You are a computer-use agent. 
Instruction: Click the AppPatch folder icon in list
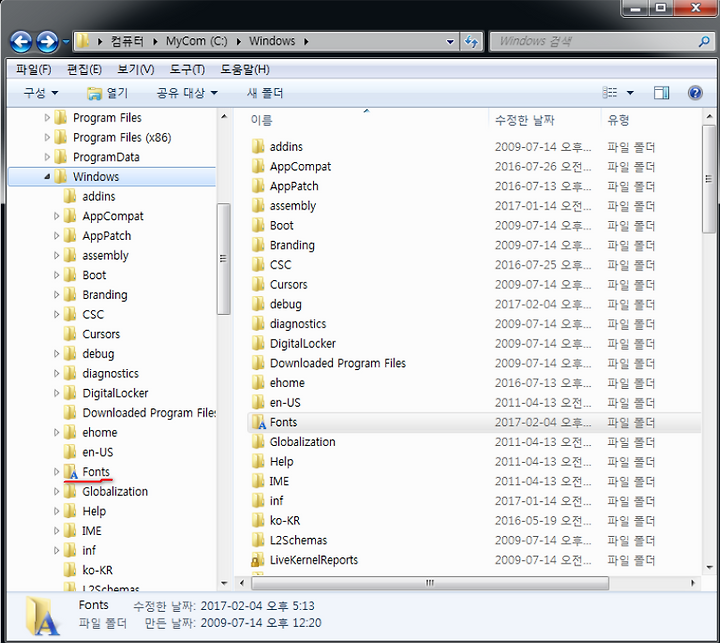click(259, 186)
